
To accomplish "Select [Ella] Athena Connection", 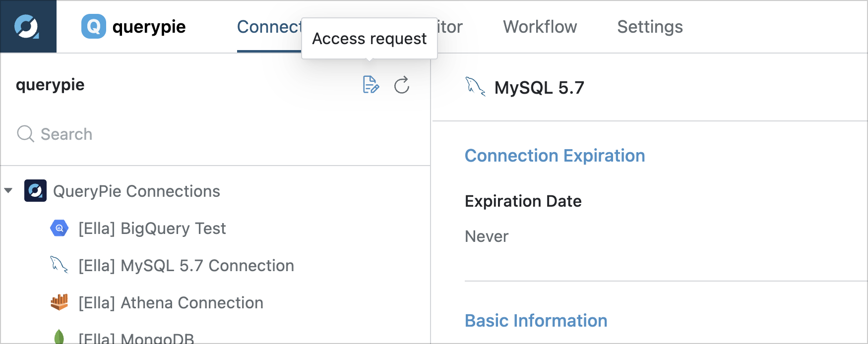I will tap(171, 303).
